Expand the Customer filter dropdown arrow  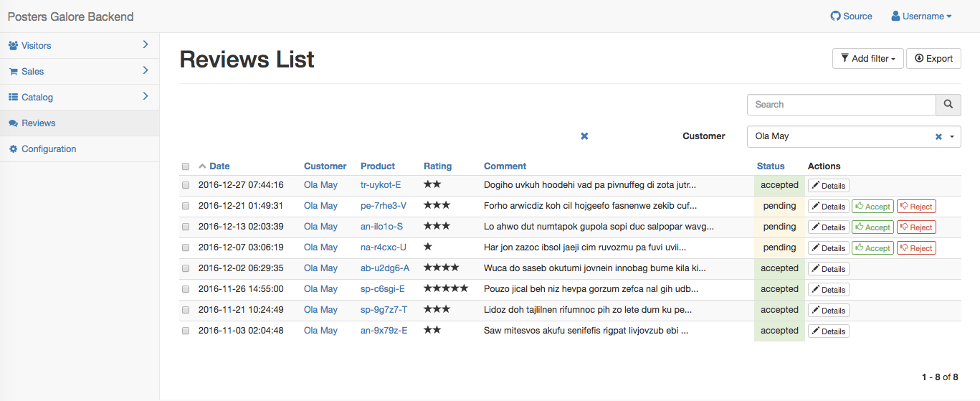click(x=952, y=136)
